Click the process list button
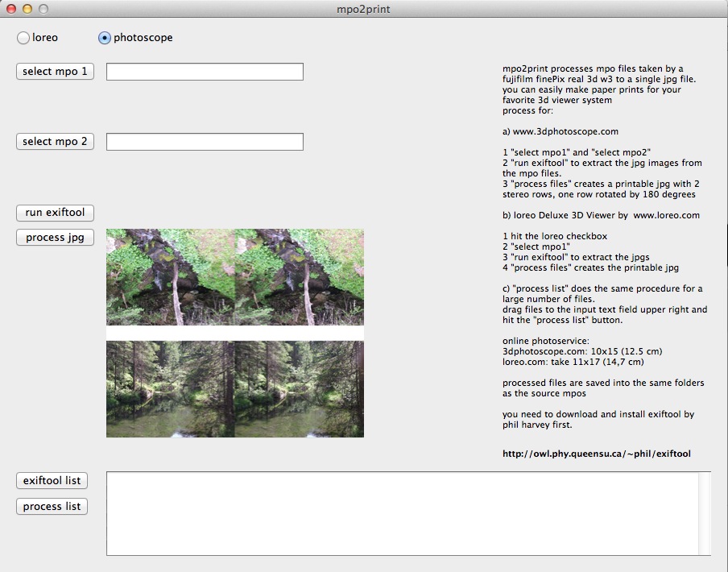Screen dimensions: 728x572 52,506
